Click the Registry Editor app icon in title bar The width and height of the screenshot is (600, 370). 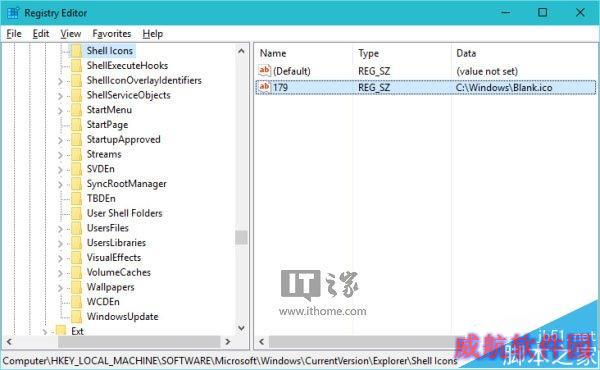(13, 13)
